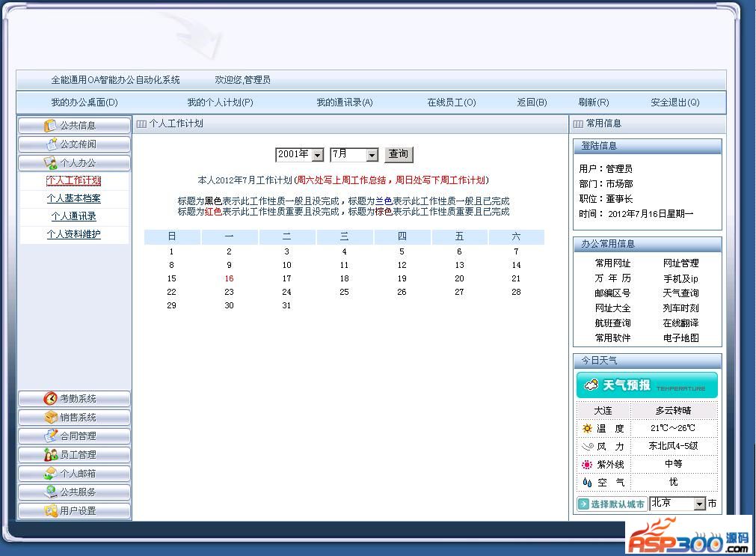
Task: Select date 29 in the calendar
Action: tap(171, 306)
